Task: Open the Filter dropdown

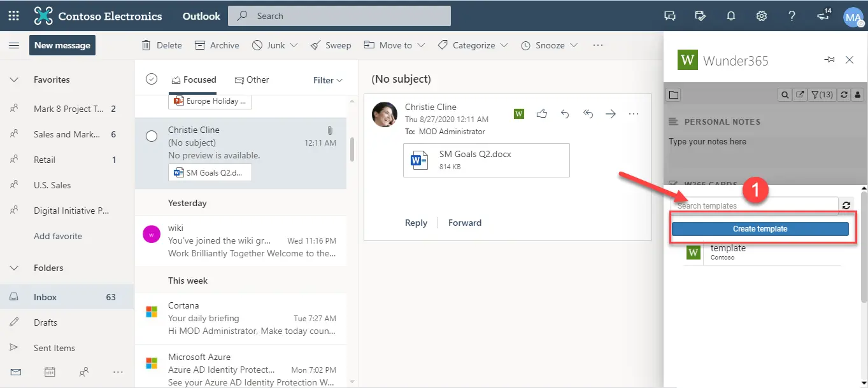Action: click(327, 80)
